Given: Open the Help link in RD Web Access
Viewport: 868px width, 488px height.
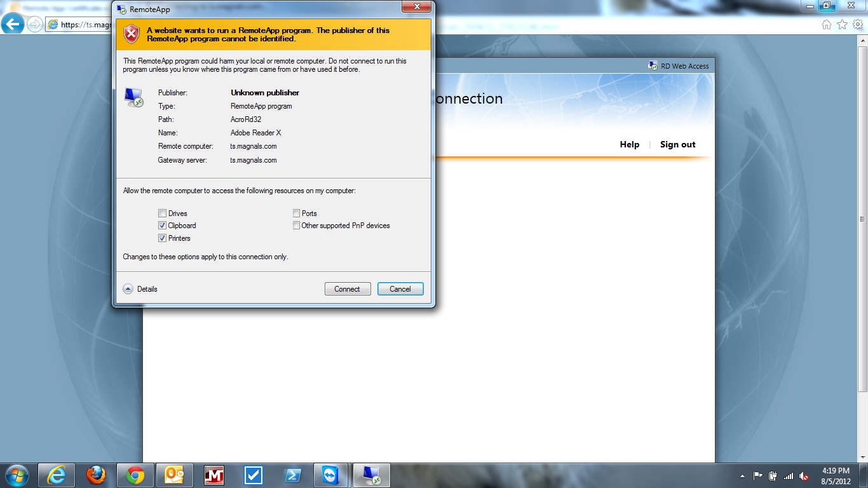Looking at the screenshot, I should tap(630, 144).
